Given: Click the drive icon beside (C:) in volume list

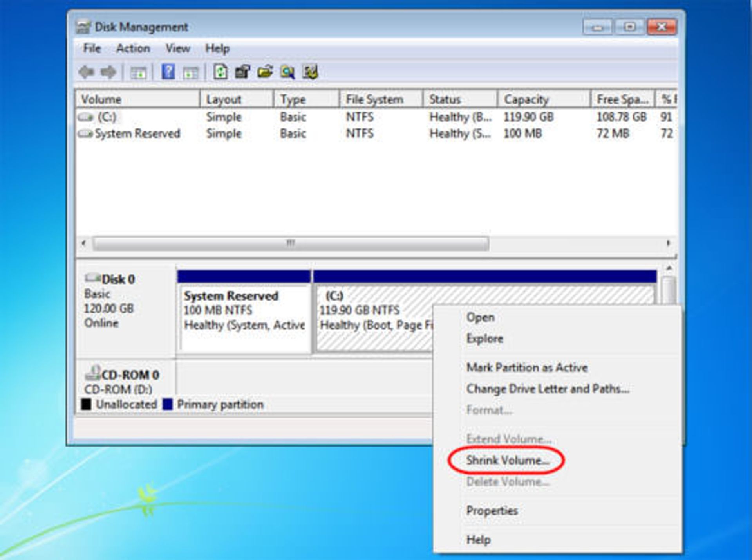Looking at the screenshot, I should click(85, 117).
